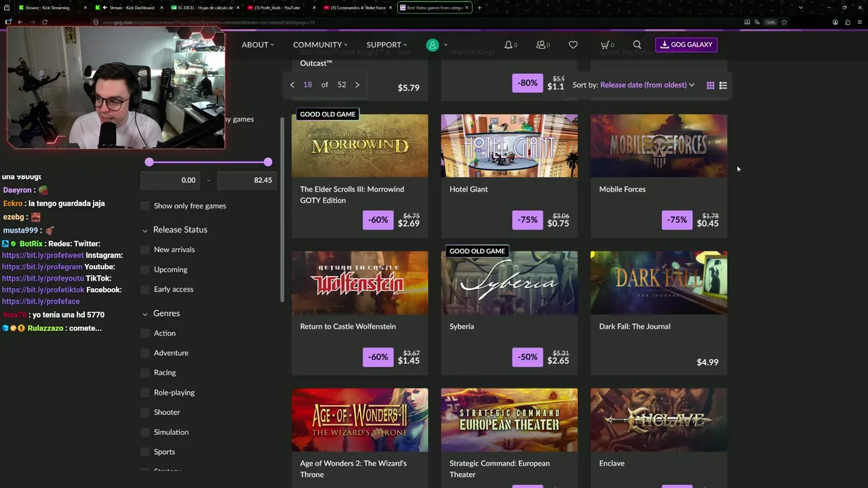Image resolution: width=868 pixels, height=488 pixels.
Task: Open Return to Castle Wolfenstein title link
Action: [x=348, y=326]
